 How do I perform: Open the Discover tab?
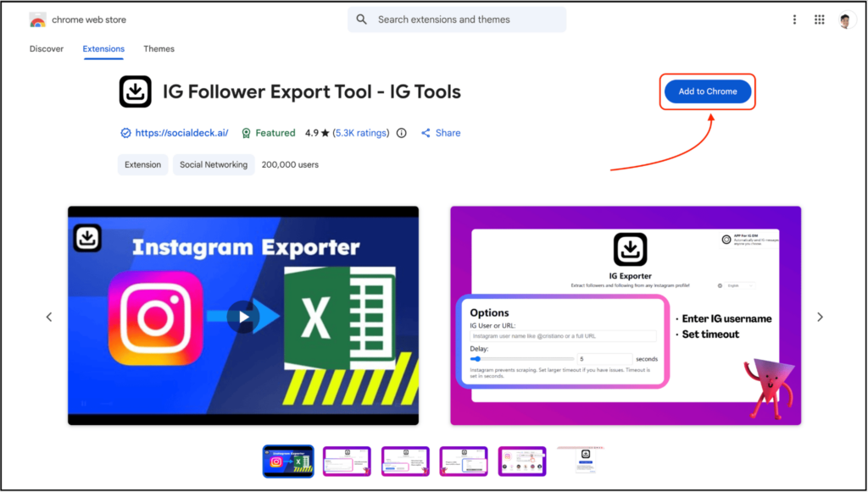[47, 49]
